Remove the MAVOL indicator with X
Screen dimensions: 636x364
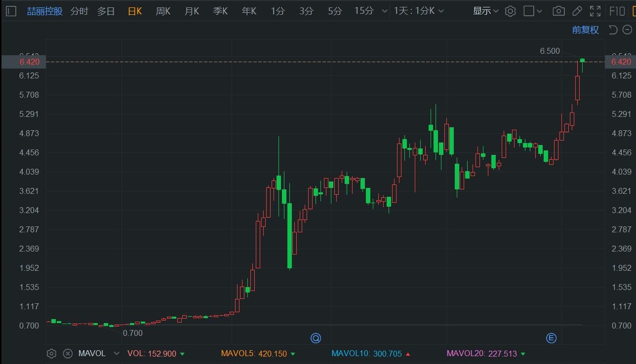[68, 353]
